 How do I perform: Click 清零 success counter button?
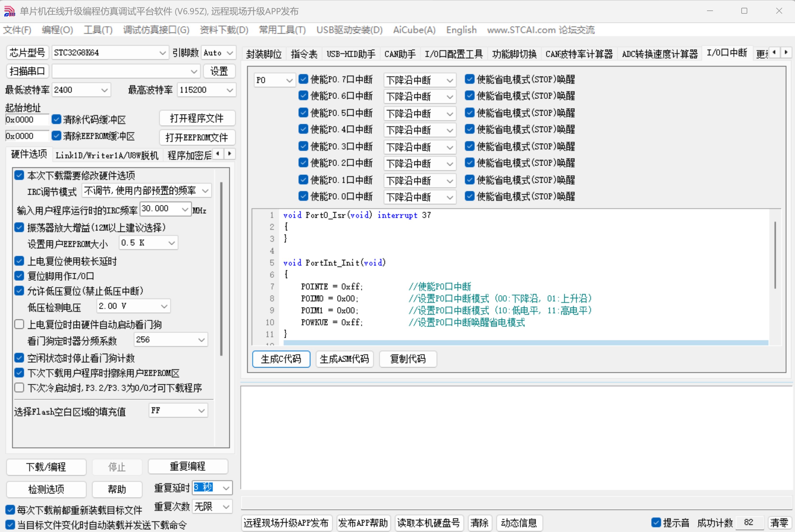coord(779,523)
